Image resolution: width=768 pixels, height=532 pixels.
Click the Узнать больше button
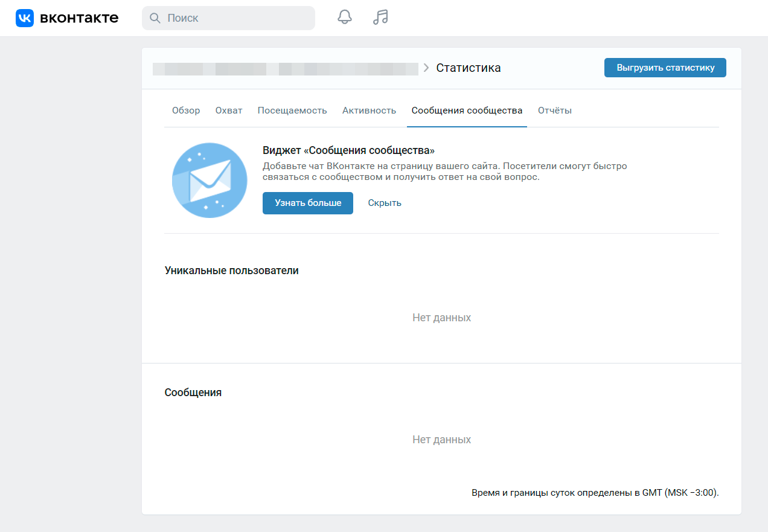coord(308,203)
